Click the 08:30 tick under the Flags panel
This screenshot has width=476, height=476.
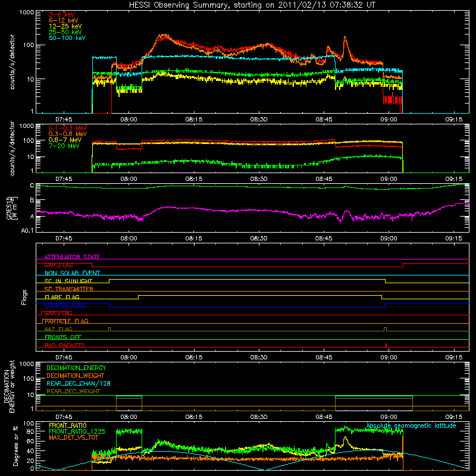click(x=259, y=358)
